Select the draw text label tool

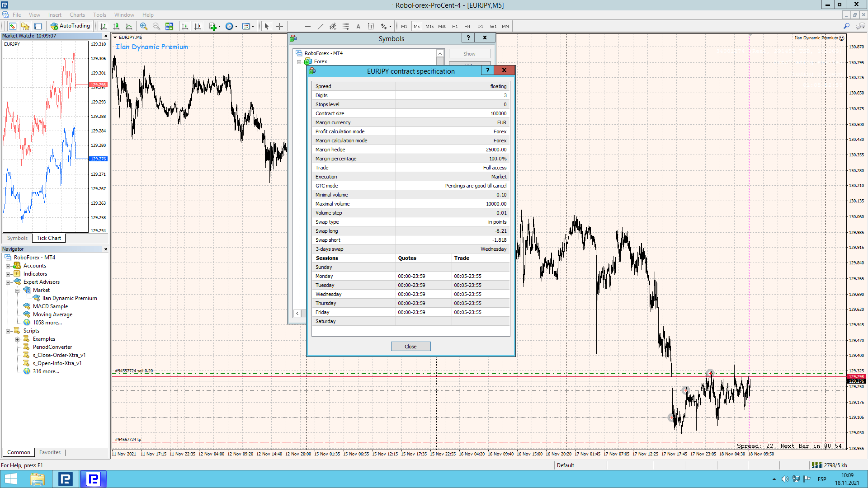point(371,26)
